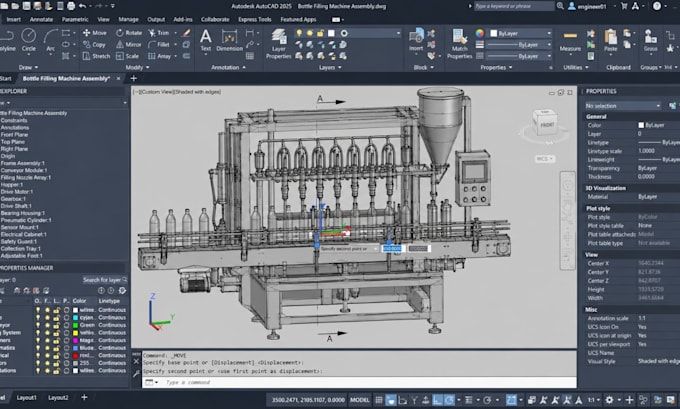This screenshot has height=409, width=680.
Task: Select the Circle drawing tool
Action: [29, 39]
